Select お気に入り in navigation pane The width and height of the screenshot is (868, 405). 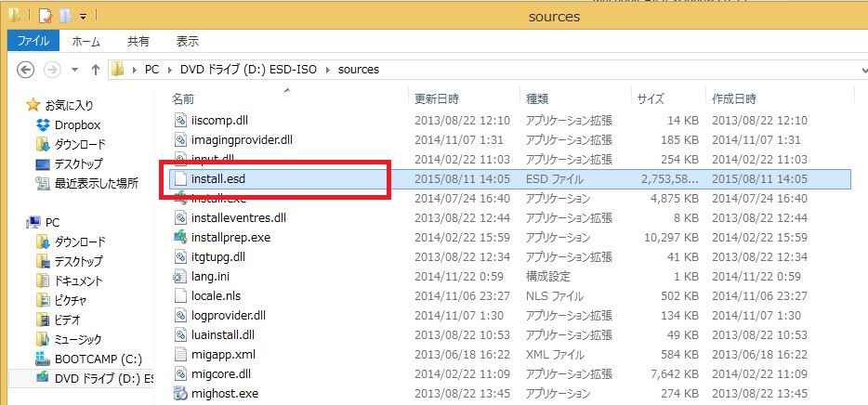pos(69,105)
